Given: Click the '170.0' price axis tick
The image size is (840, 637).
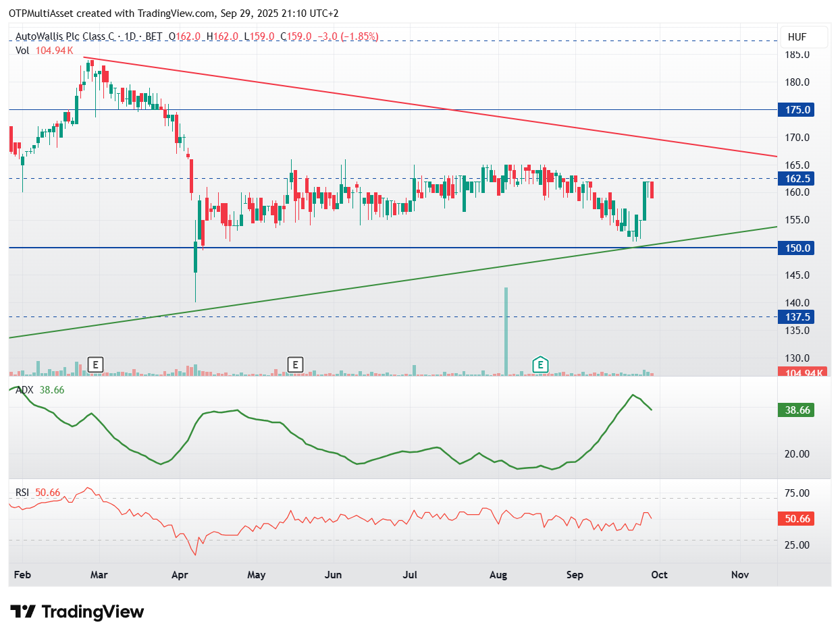Looking at the screenshot, I should [798, 138].
